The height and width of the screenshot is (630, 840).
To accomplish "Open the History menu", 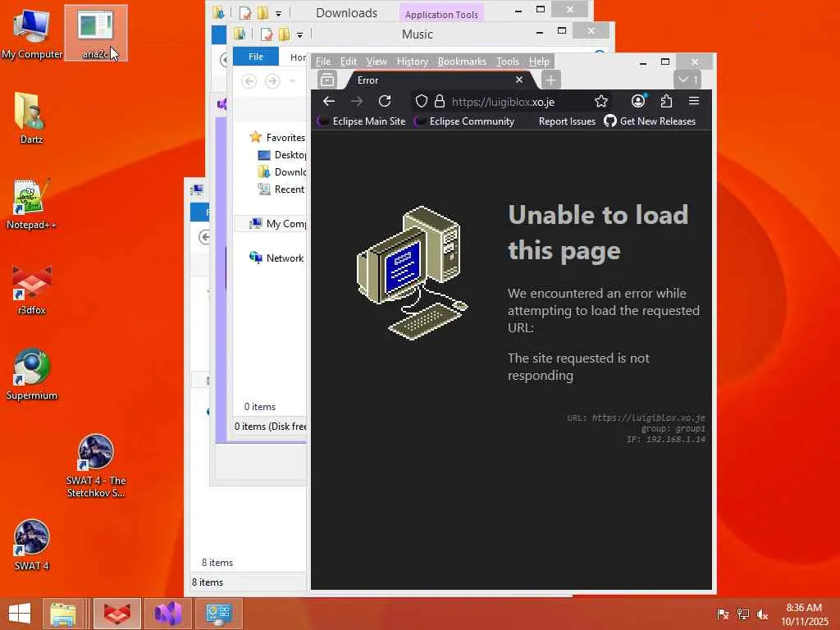I will pos(412,62).
